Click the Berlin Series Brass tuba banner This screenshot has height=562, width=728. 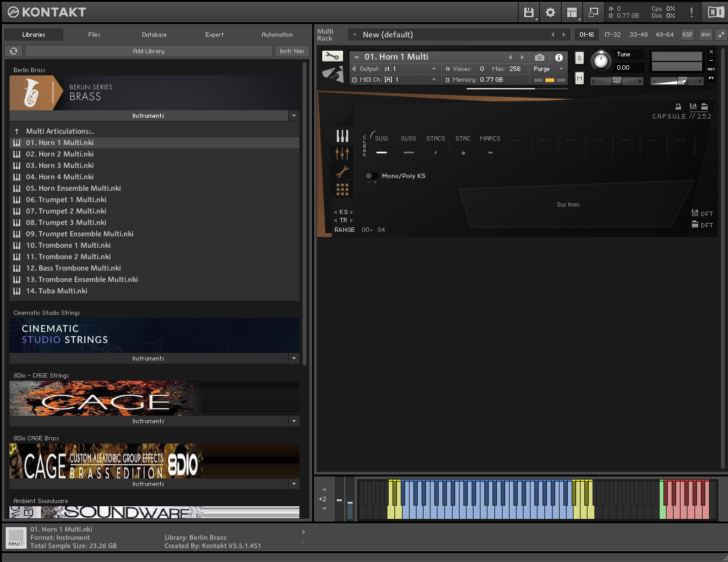tap(154, 93)
